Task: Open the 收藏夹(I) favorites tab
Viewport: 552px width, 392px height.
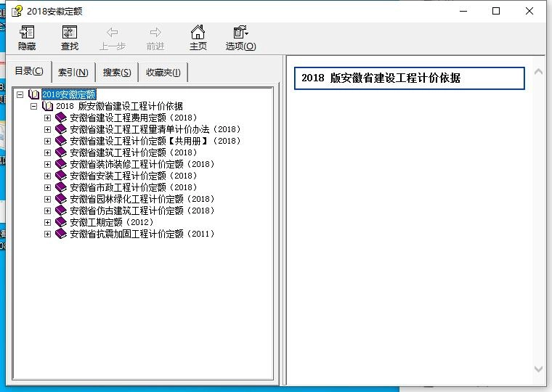Action: [x=163, y=72]
